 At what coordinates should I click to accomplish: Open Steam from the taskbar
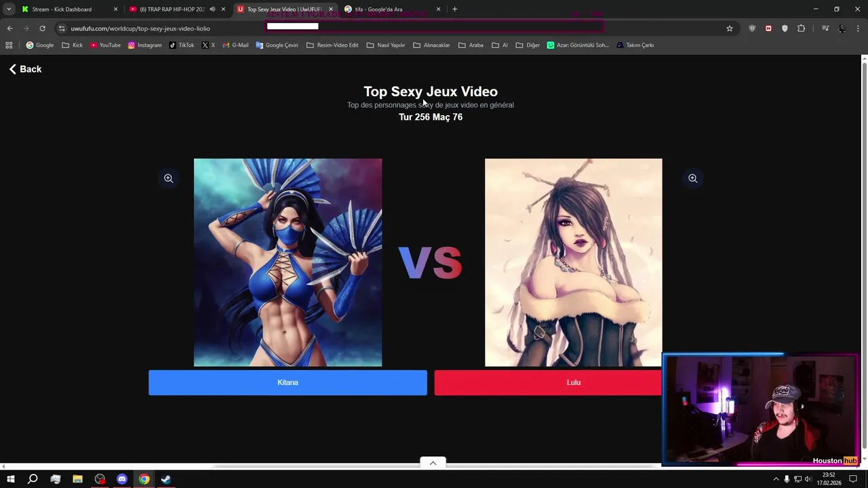166,479
